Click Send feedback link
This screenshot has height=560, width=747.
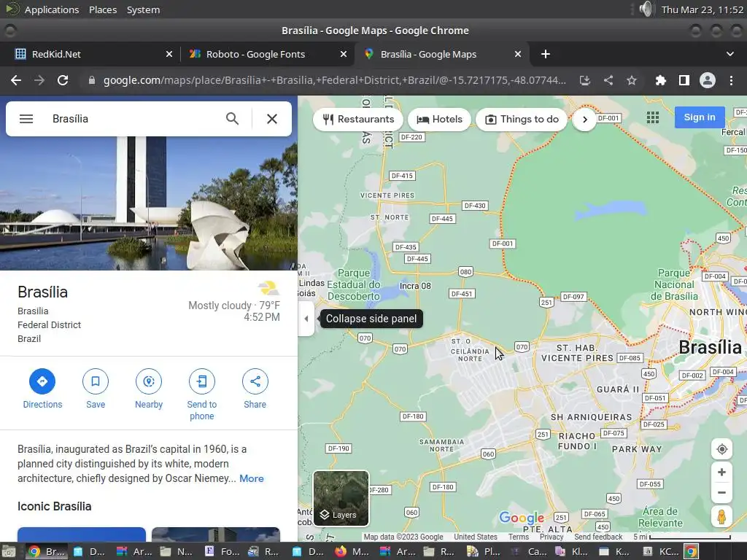[598, 537]
